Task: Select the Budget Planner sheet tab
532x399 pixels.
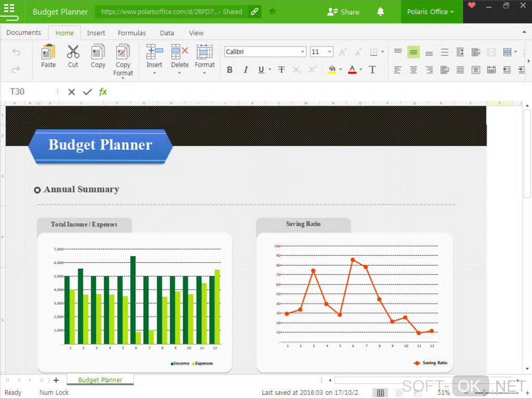Action: [x=100, y=380]
